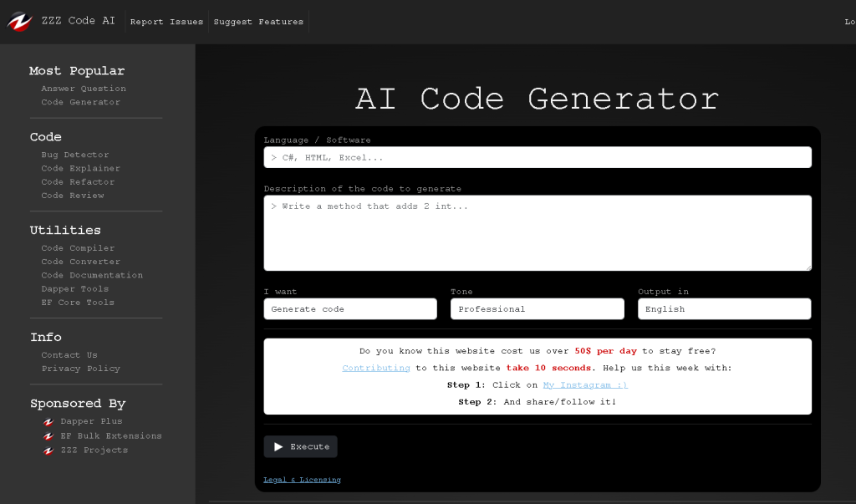856x504 pixels.
Task: Open the Bug Detector tool
Action: tap(74, 155)
